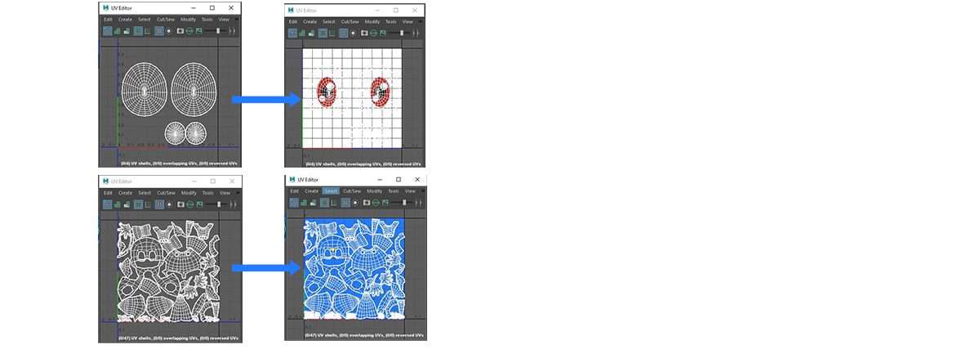Viewport: 980px width, 349px height.
Task: Toggle grid icon in top-left UV Editor toolbar
Action: click(x=159, y=31)
